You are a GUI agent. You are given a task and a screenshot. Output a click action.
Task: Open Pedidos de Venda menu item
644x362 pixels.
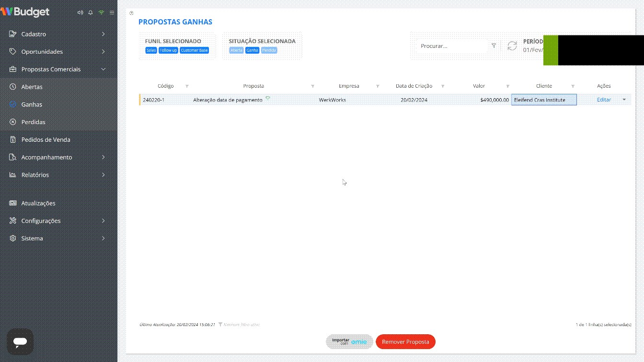click(x=46, y=140)
